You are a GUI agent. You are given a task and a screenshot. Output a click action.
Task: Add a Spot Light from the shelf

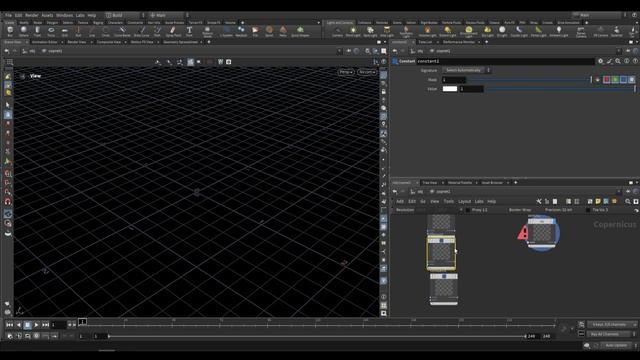[370, 31]
